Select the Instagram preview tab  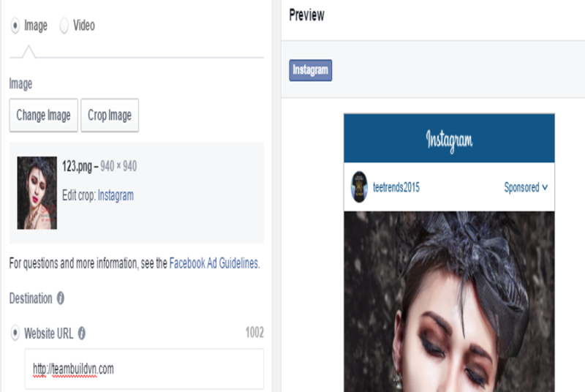tap(310, 70)
